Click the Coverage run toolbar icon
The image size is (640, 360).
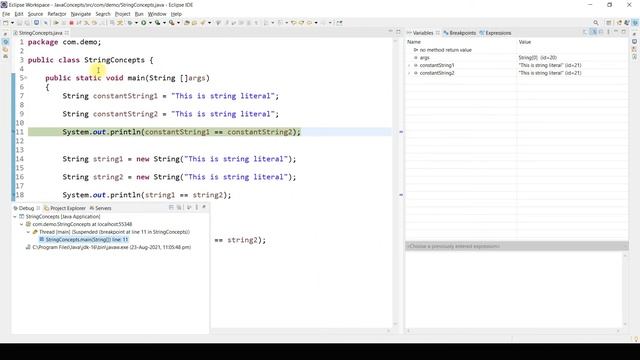pos(158,23)
